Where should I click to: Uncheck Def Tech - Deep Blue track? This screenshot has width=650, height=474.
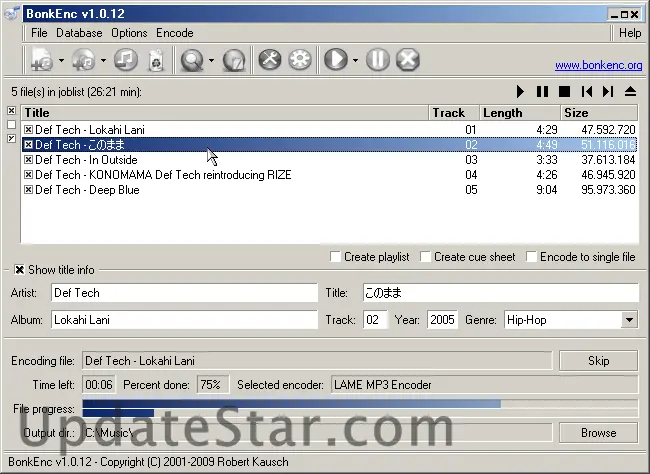pos(28,190)
